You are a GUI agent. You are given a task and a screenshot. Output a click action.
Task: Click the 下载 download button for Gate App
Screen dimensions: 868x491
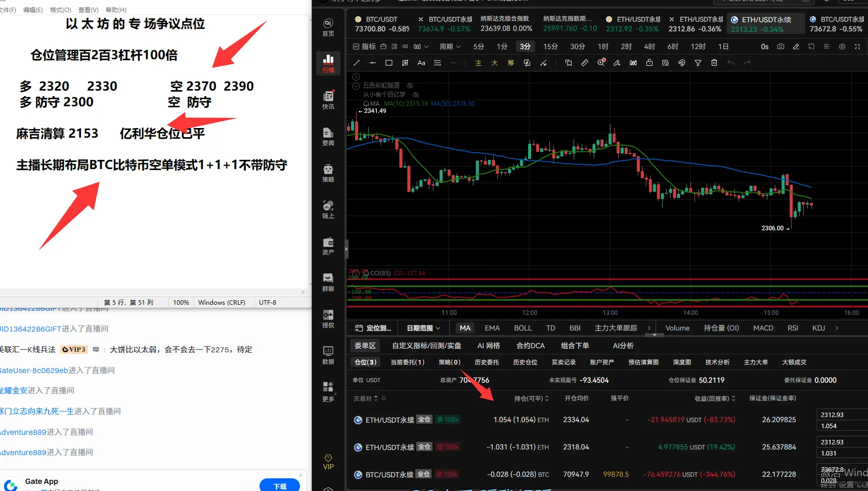coord(280,485)
